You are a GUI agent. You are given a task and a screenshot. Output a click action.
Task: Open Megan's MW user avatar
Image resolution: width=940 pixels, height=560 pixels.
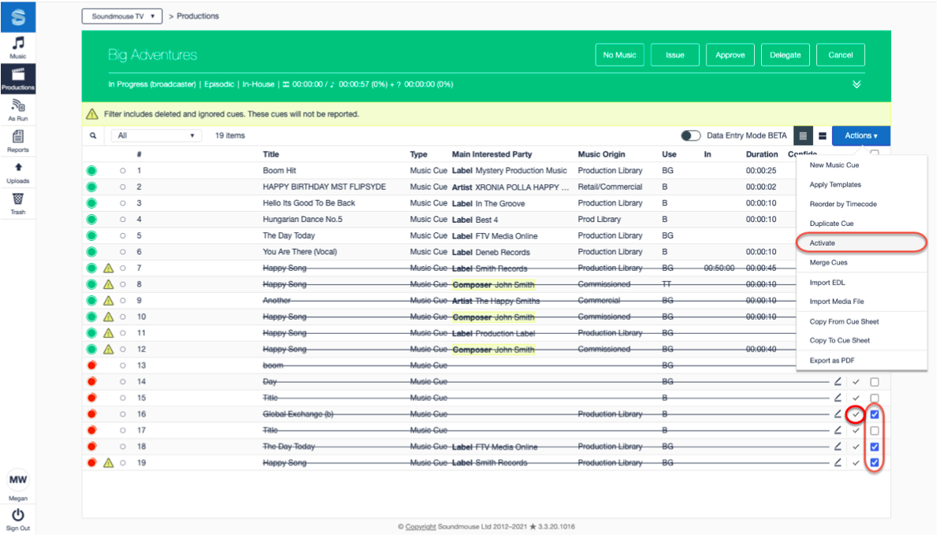pos(18,480)
